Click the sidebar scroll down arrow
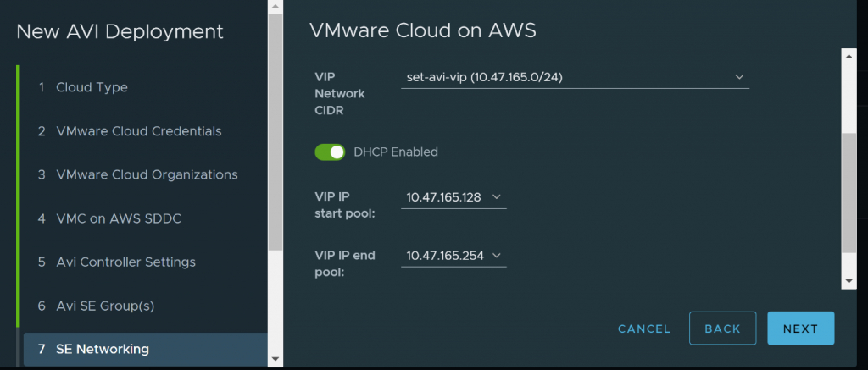Screen dimensions: 868x370 275,360
